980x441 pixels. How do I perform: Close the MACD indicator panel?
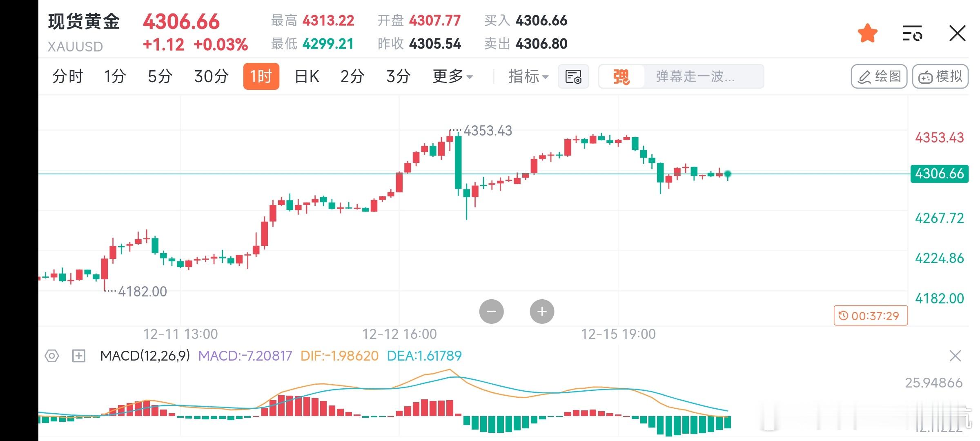tap(955, 356)
